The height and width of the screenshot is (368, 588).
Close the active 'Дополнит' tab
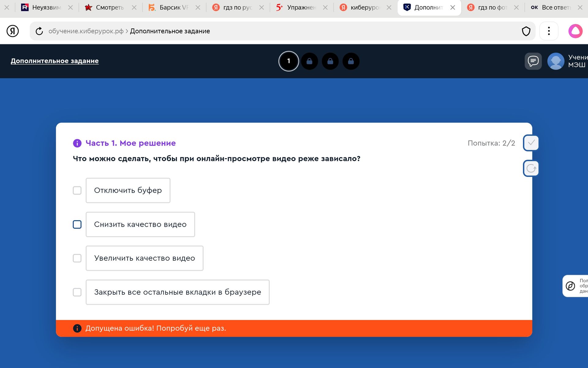tap(453, 7)
